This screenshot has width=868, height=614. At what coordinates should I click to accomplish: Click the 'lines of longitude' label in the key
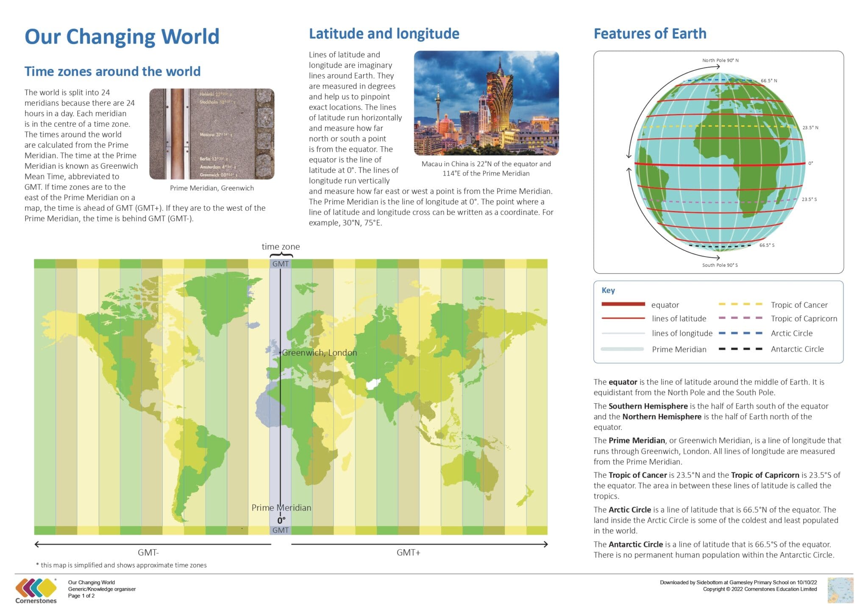[x=682, y=333]
